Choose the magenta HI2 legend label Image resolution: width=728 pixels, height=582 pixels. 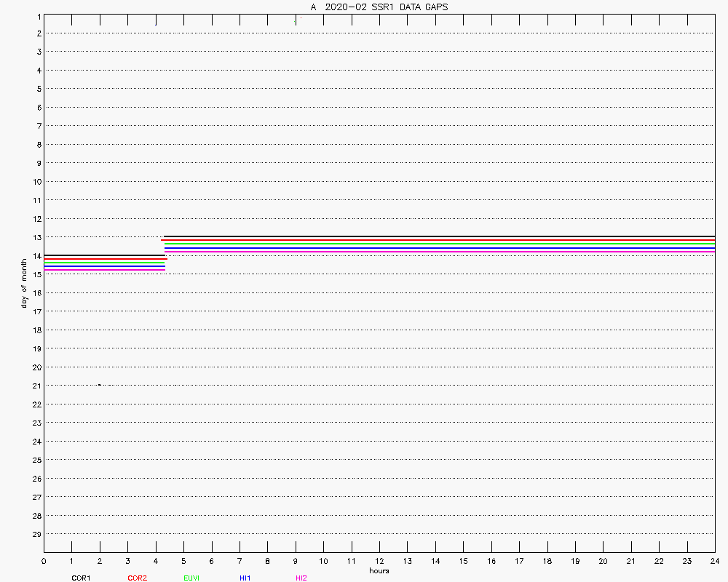301,578
